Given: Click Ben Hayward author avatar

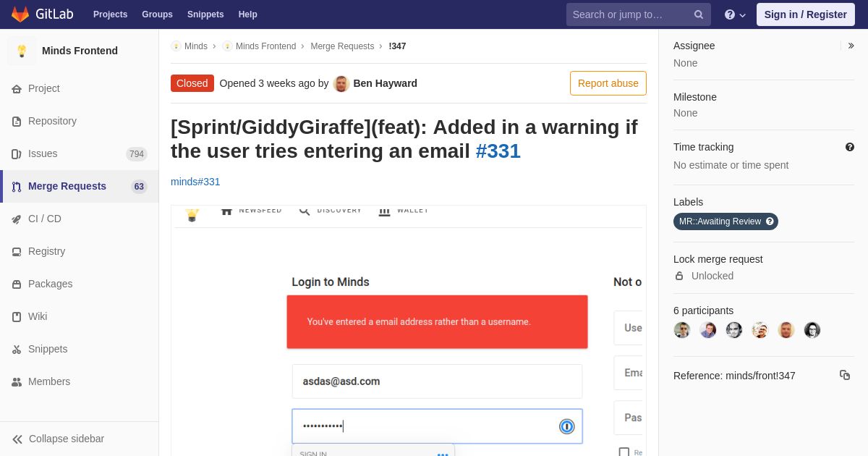Looking at the screenshot, I should point(341,83).
